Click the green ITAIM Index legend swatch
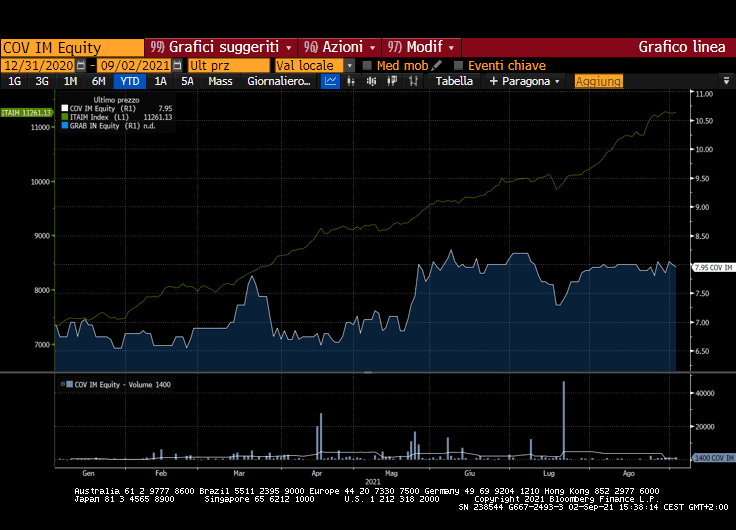Image resolution: width=736 pixels, height=530 pixels. click(x=65, y=117)
